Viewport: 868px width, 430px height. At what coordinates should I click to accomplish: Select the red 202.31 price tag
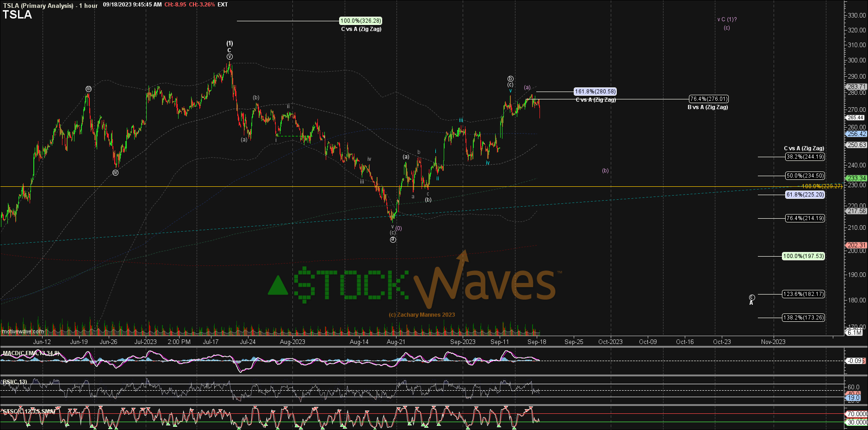(856, 246)
